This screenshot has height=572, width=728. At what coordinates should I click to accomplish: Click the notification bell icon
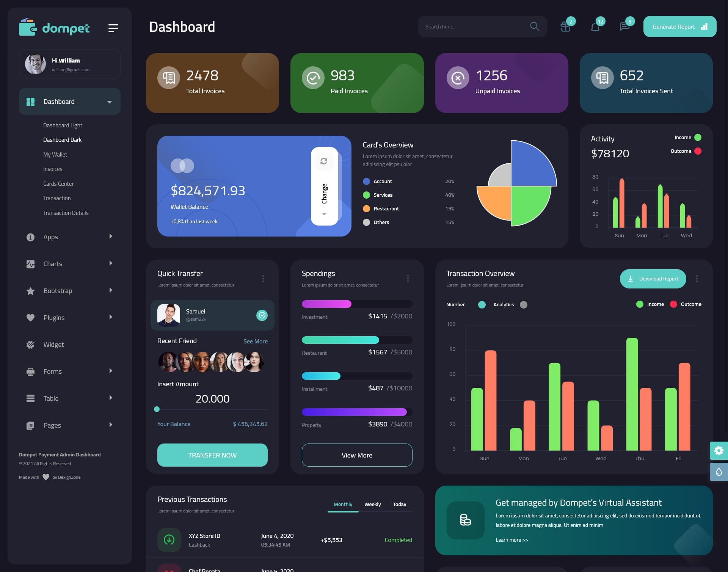click(595, 27)
